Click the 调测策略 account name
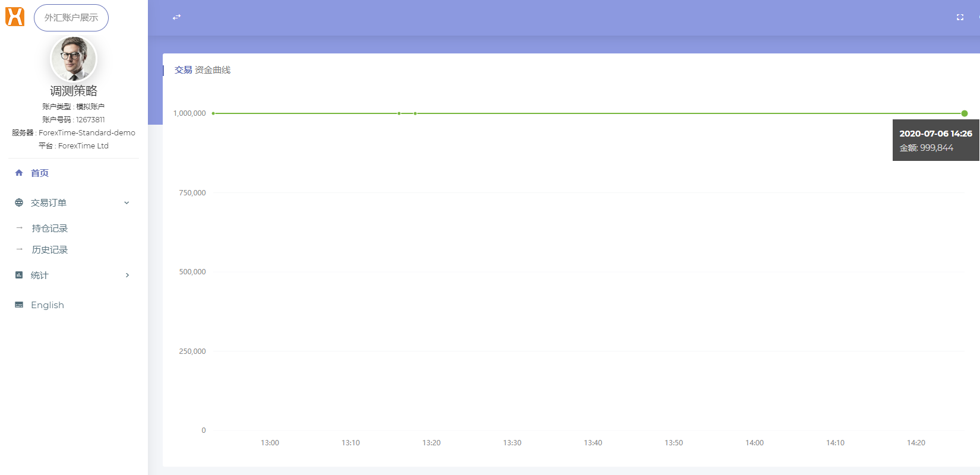Screen dimensions: 980x475 point(74,91)
